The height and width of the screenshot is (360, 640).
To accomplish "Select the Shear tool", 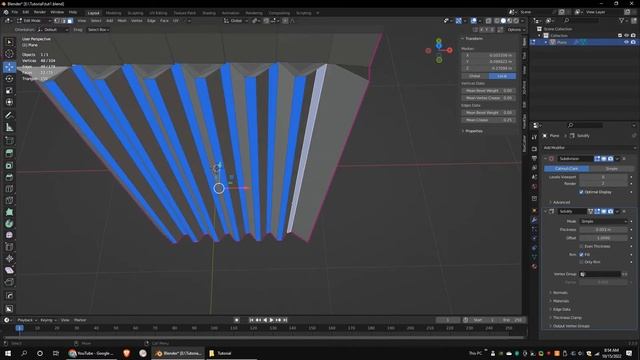I will (x=9, y=270).
